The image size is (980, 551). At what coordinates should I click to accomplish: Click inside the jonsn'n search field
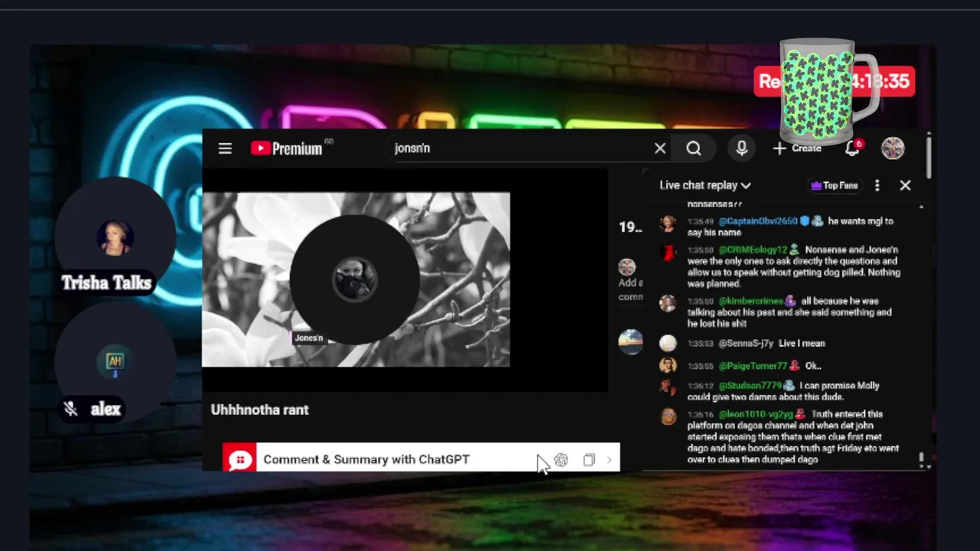521,148
